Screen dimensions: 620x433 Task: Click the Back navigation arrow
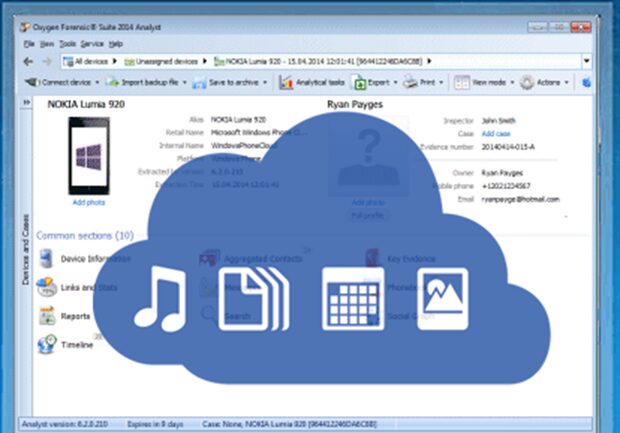point(28,61)
